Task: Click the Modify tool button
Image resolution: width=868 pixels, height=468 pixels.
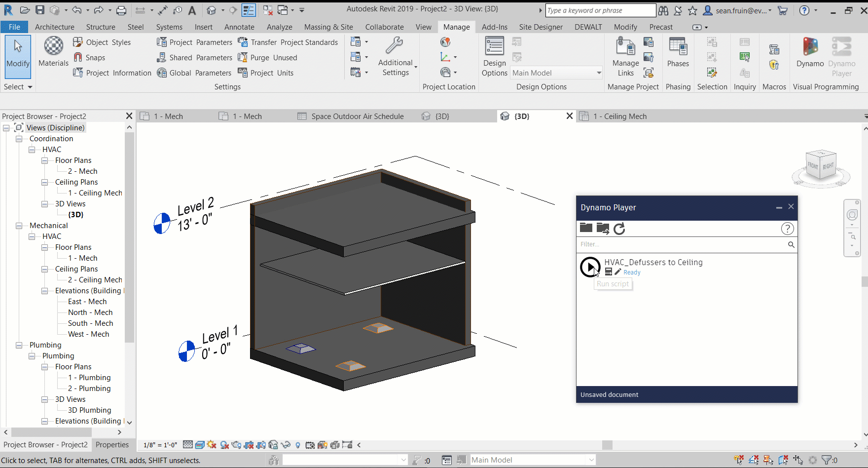Action: click(x=18, y=56)
